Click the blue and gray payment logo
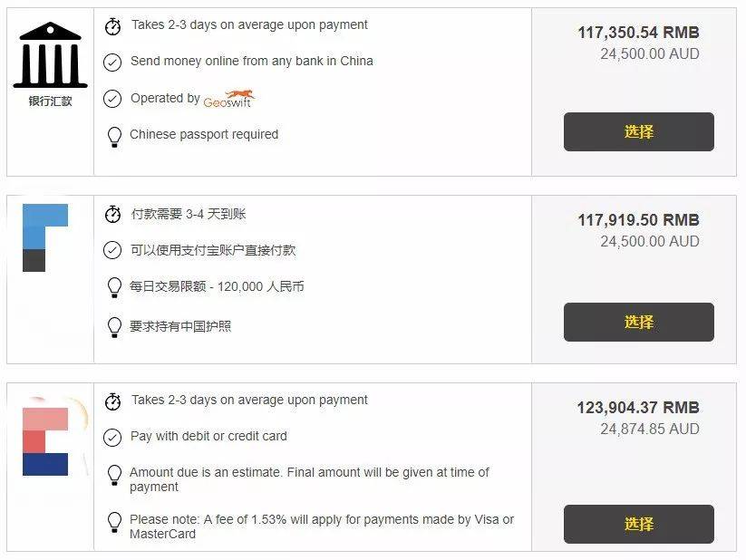746x560 pixels. point(45,238)
